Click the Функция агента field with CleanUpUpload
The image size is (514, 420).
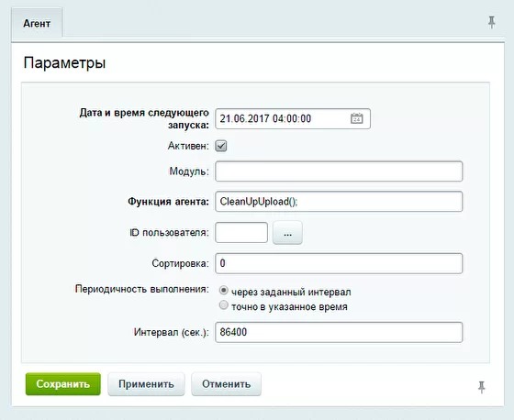pos(339,202)
